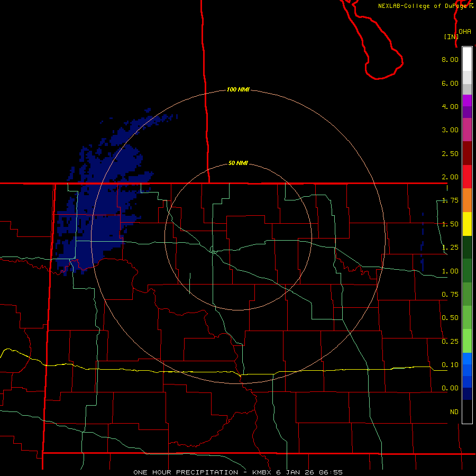
Task: Select the 0.75 legend value
Action: coord(450,295)
